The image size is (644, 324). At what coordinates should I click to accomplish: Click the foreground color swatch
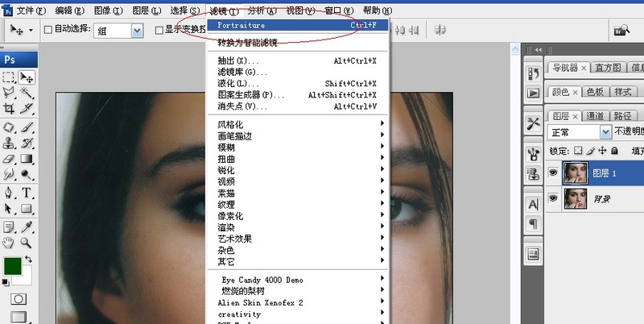pos(12,265)
